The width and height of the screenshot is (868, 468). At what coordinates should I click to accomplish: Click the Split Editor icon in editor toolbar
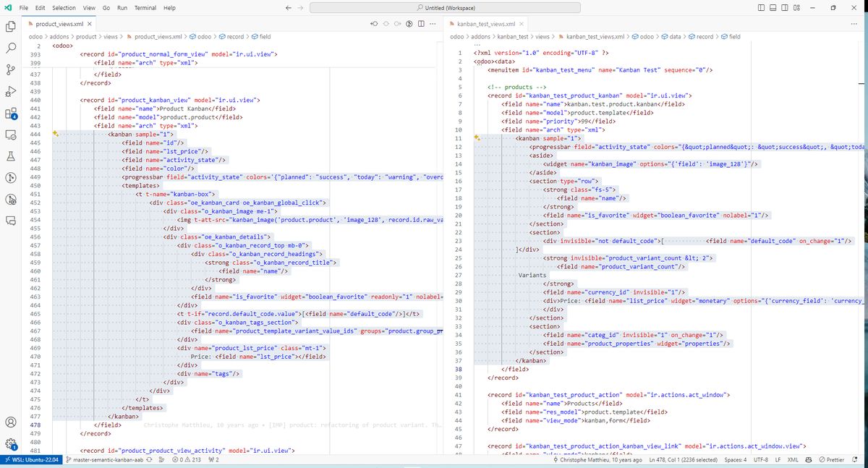(422, 24)
